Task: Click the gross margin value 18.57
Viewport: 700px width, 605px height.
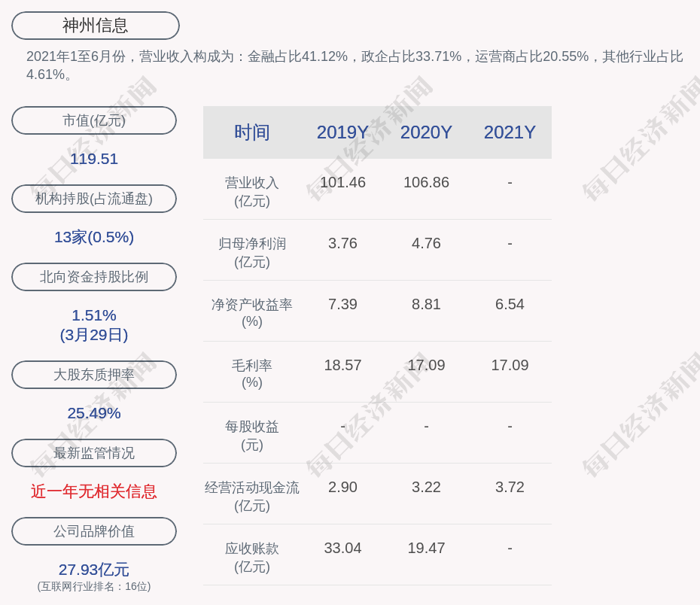Action: [342, 366]
